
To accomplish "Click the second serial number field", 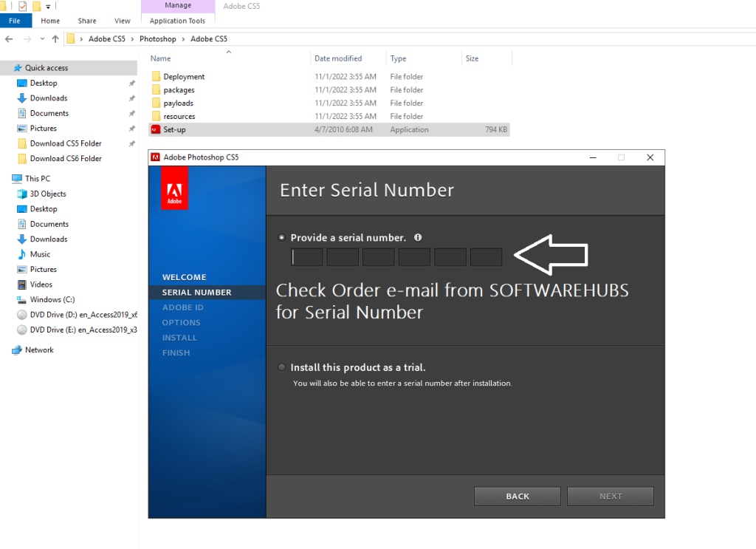I will pyautogui.click(x=343, y=257).
